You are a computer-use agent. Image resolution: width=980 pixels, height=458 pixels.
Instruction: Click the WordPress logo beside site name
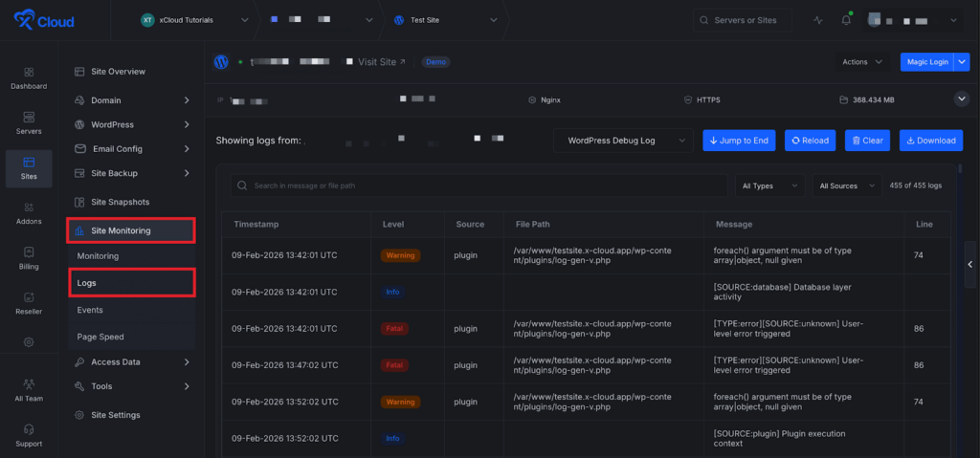pyautogui.click(x=221, y=62)
